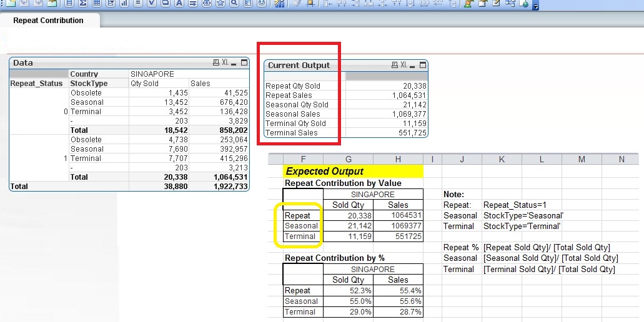Click the Current Output value 551,725

click(412, 133)
